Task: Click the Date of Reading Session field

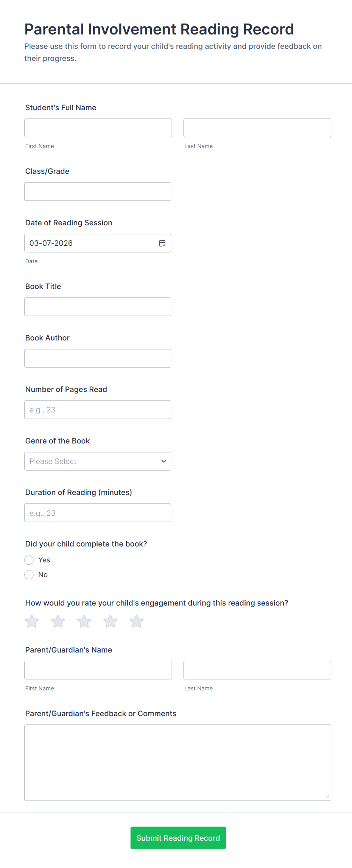Action: (x=91, y=243)
